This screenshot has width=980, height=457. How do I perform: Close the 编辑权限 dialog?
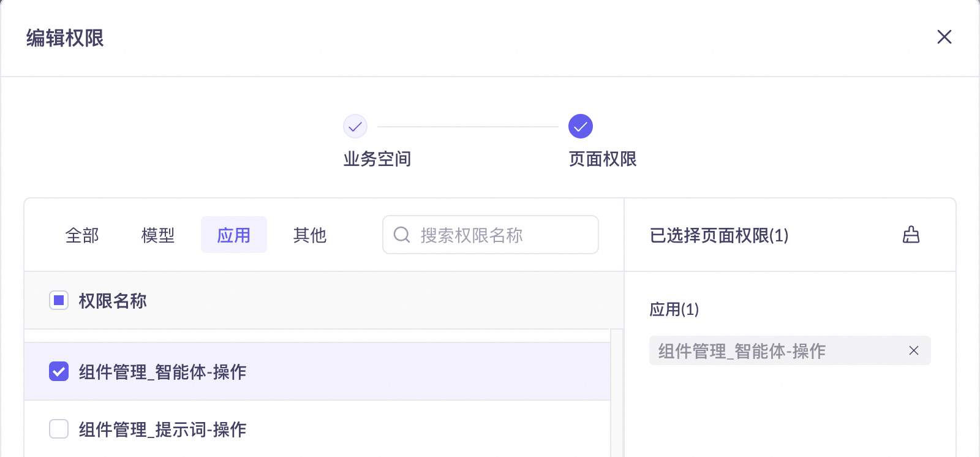(x=944, y=37)
